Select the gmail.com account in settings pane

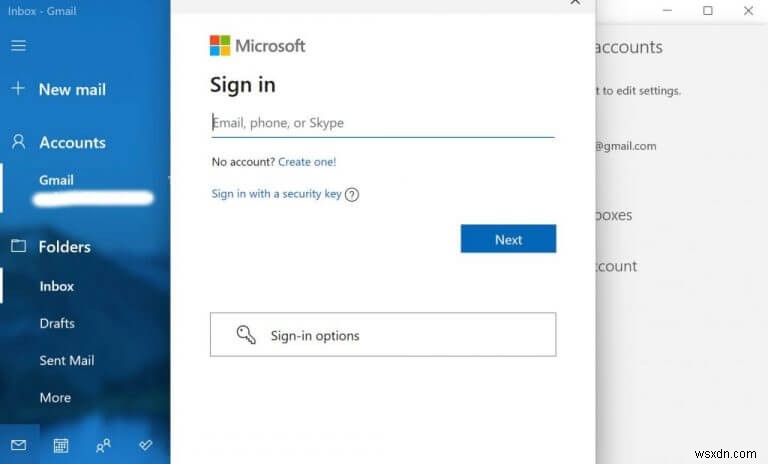pyautogui.click(x=625, y=146)
